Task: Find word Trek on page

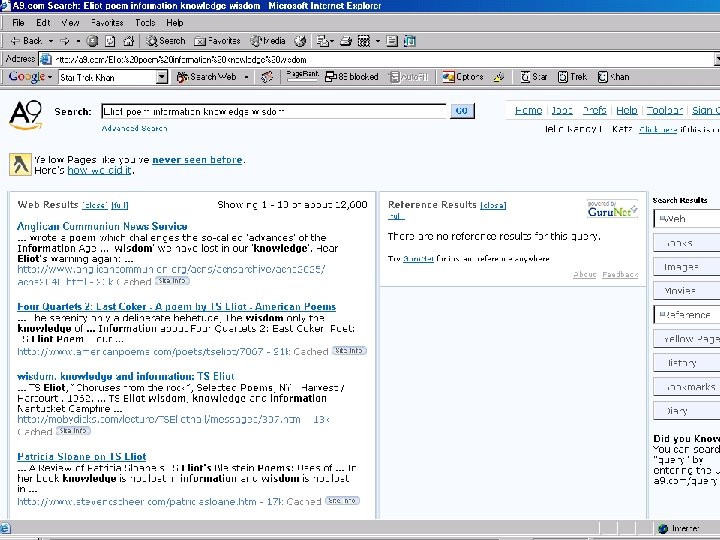Action: (x=572, y=77)
